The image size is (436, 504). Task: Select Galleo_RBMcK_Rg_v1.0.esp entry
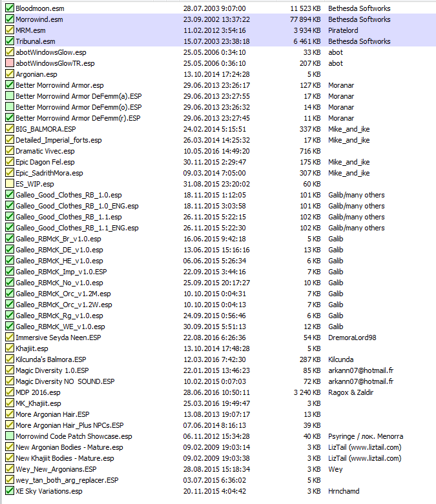click(x=59, y=316)
